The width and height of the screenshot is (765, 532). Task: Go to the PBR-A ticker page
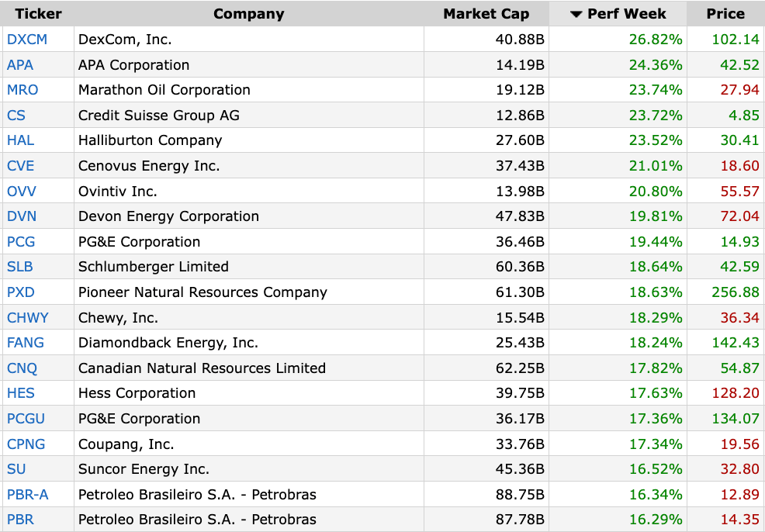coord(28,495)
